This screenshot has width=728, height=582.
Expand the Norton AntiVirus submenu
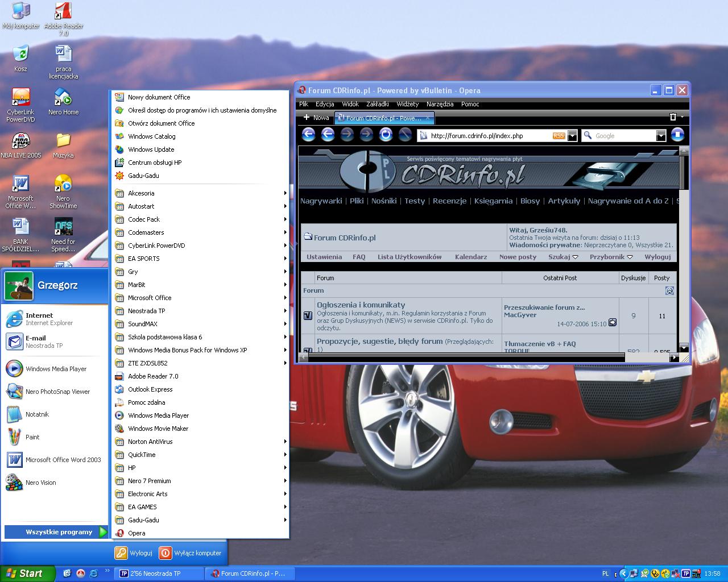click(200, 442)
